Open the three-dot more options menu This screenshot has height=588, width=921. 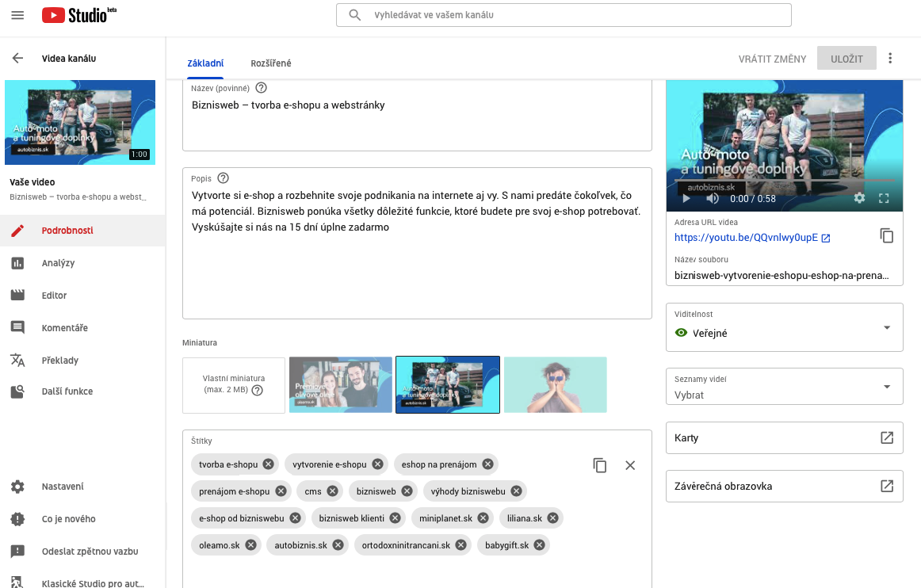890,59
